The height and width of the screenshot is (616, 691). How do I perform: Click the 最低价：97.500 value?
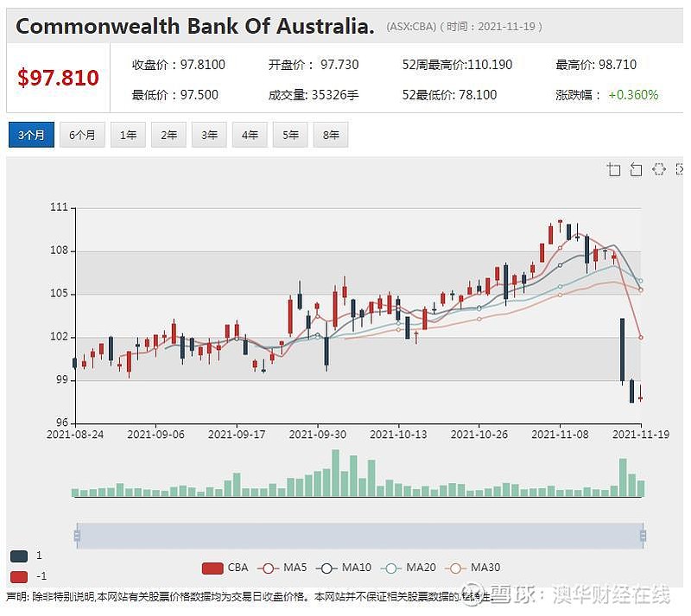tap(175, 95)
